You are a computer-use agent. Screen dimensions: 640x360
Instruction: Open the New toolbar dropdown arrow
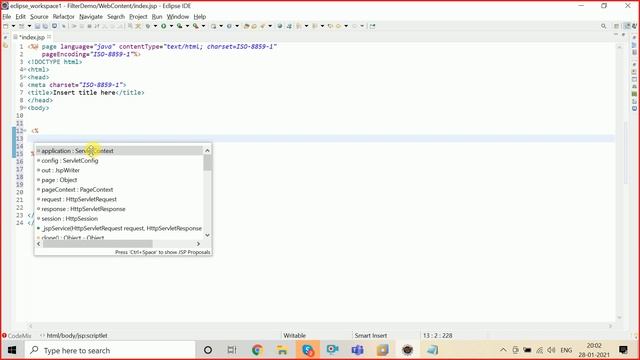(13, 26)
